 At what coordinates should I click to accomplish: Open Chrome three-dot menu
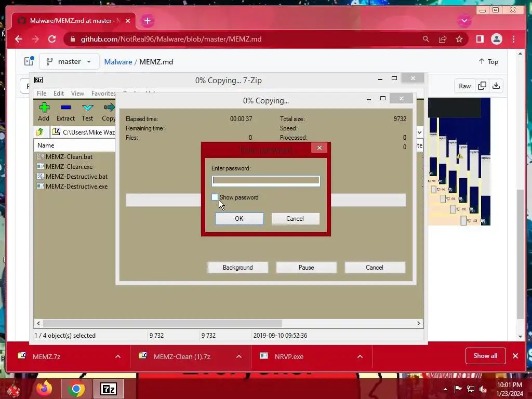tap(513, 39)
